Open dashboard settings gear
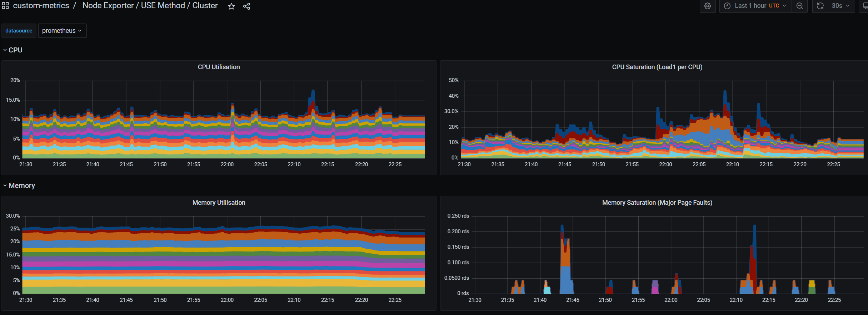 (707, 6)
